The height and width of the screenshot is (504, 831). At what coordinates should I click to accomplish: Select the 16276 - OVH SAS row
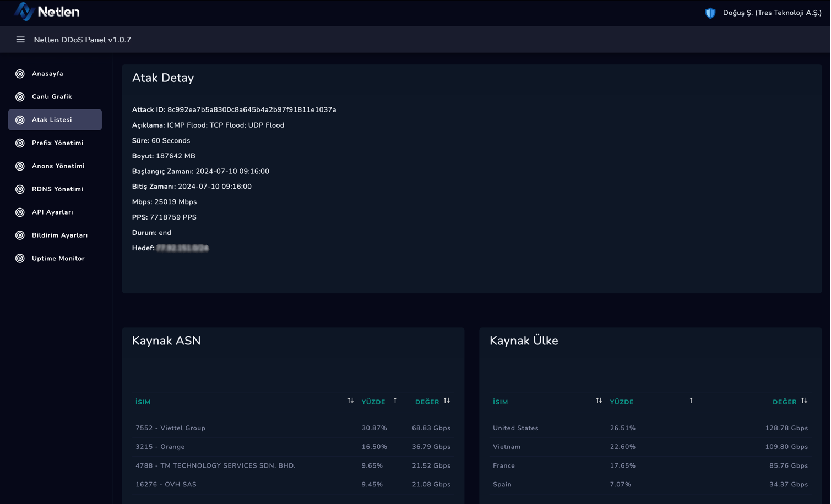point(293,485)
